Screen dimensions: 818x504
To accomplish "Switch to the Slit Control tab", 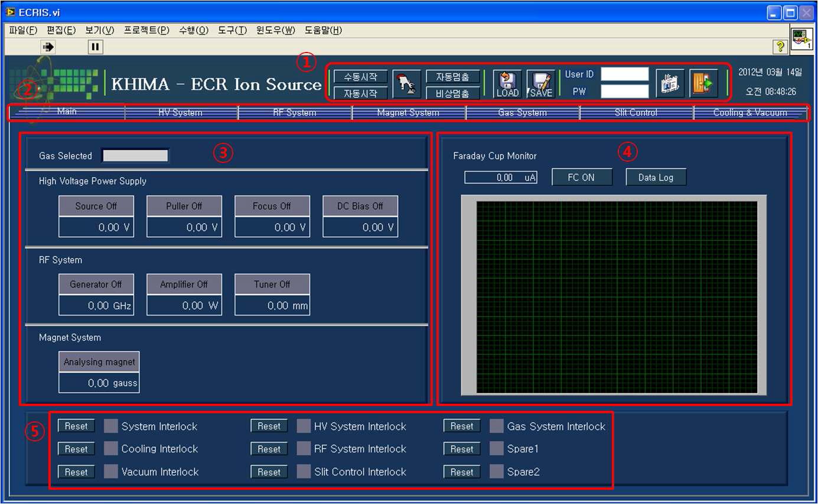I will [x=636, y=112].
